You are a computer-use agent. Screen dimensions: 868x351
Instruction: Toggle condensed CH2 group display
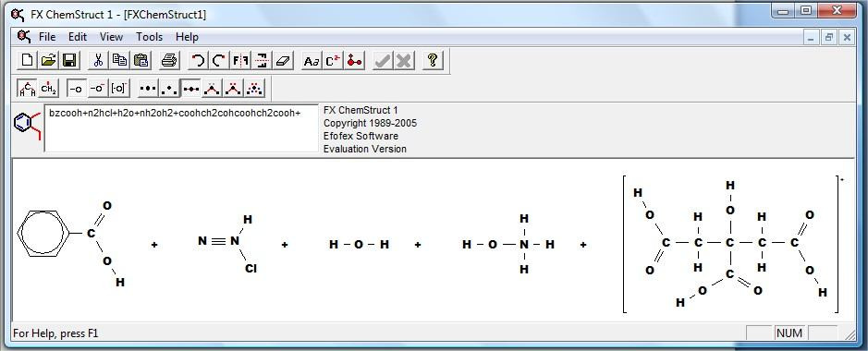click(49, 88)
